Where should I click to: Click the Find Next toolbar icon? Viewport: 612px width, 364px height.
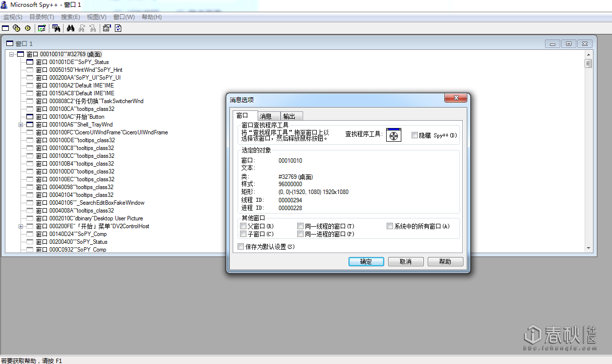point(82,28)
